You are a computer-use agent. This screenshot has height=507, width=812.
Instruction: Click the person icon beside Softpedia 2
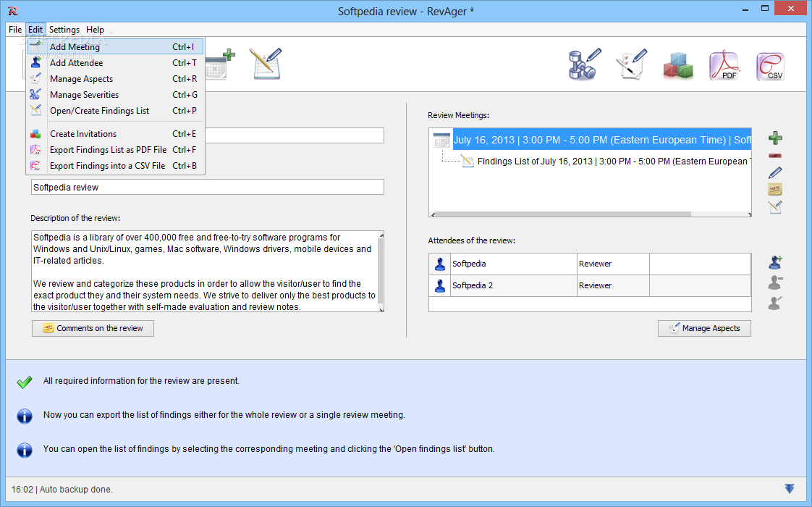[440, 285]
